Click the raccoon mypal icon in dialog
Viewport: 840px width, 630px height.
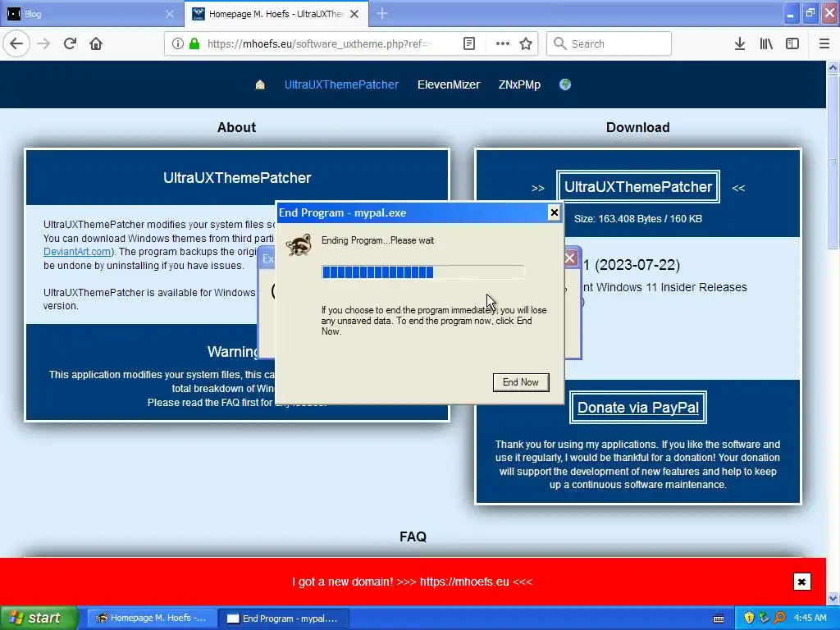pos(299,245)
